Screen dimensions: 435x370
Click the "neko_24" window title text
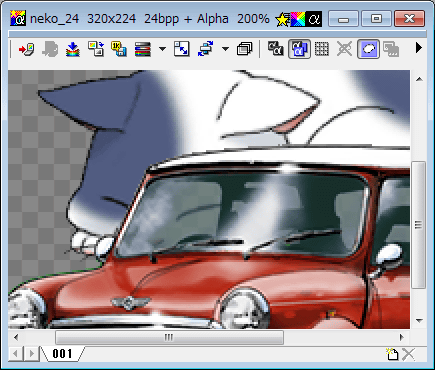click(x=54, y=19)
